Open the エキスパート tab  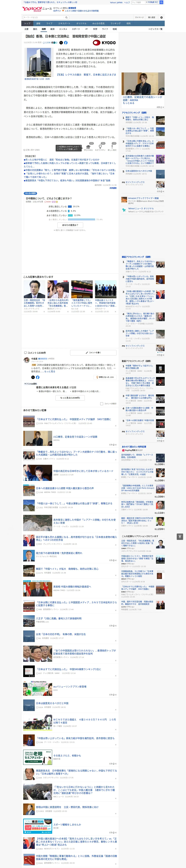click(x=64, y=24)
